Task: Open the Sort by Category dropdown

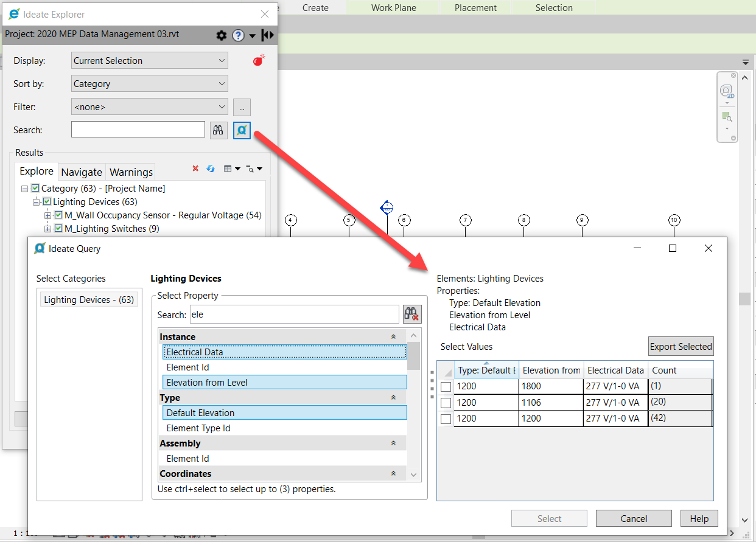Action: point(150,83)
